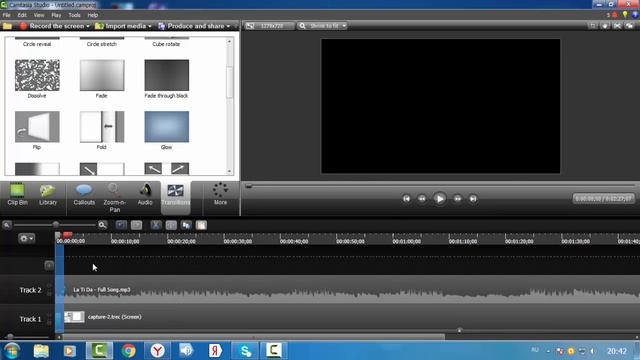Expand the More tools tab
This screenshot has width=640, height=360.
tap(220, 194)
